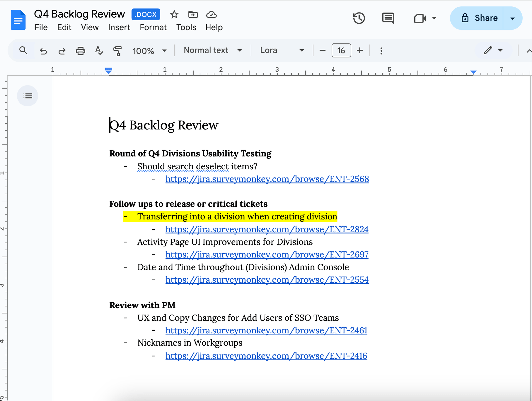The image size is (532, 401).
Task: Run spelling and grammar check
Action: pyautogui.click(x=99, y=51)
